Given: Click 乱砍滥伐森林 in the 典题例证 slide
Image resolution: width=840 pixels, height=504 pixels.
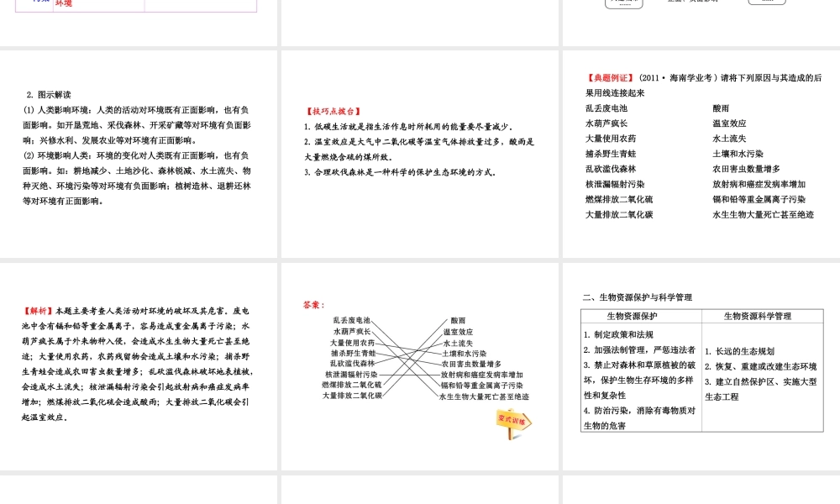Looking at the screenshot, I should [611, 169].
